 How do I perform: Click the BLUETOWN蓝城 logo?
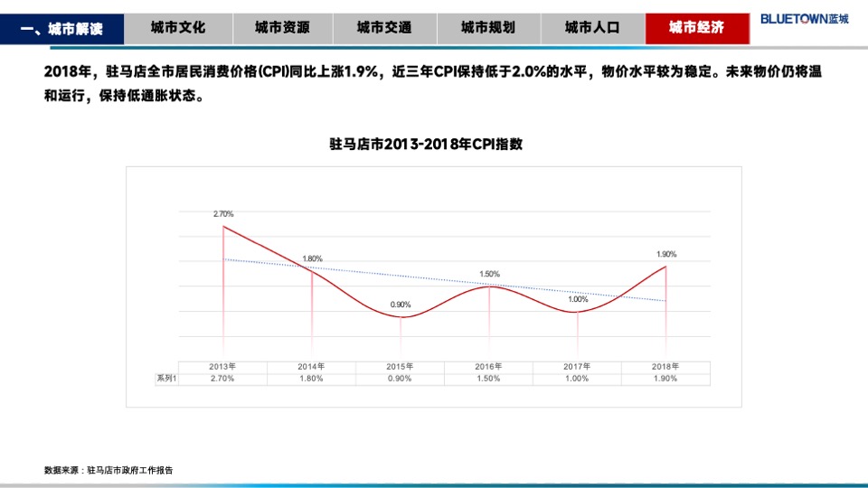click(805, 18)
